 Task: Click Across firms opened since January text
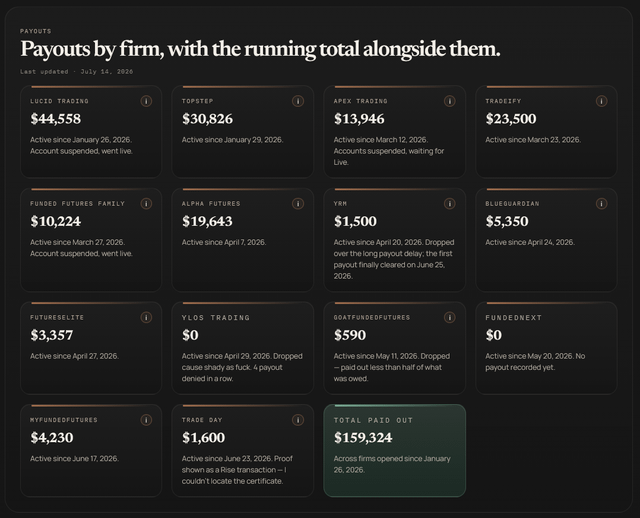[x=392, y=464]
